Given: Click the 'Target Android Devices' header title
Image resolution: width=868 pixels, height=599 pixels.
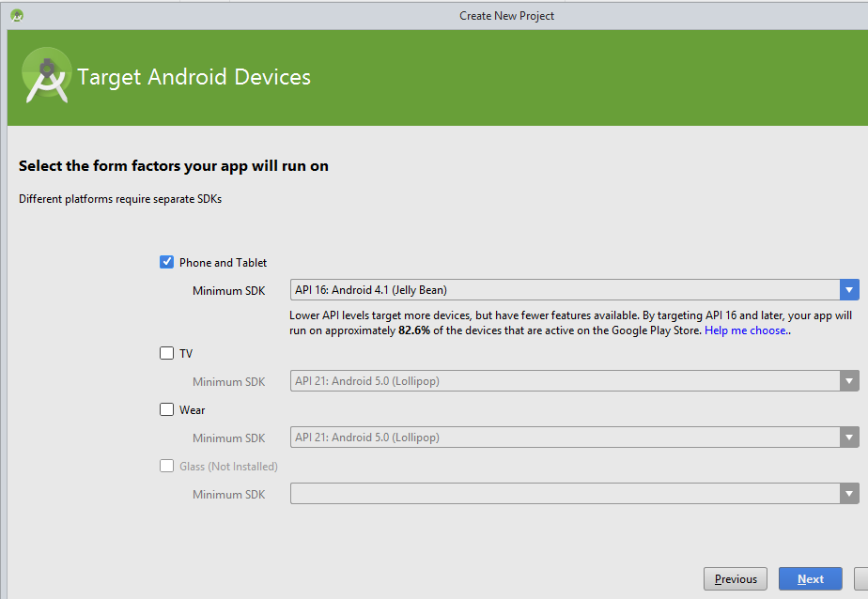Looking at the screenshot, I should (x=194, y=77).
